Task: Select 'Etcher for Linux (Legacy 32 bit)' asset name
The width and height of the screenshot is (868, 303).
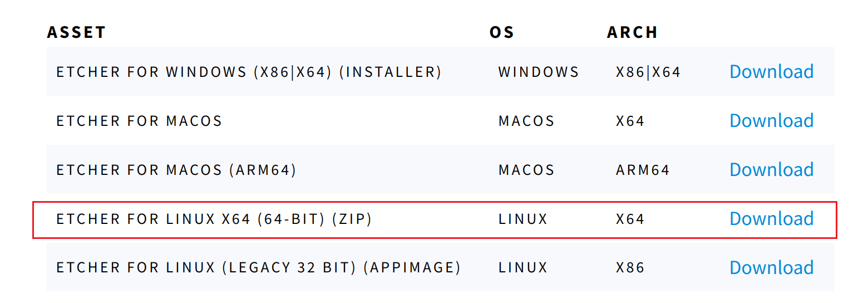Action: point(258,268)
